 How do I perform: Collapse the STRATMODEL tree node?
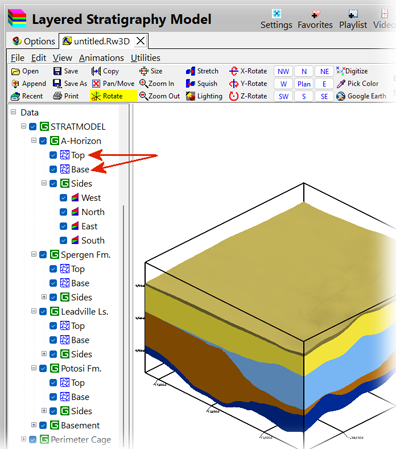[x=23, y=126]
